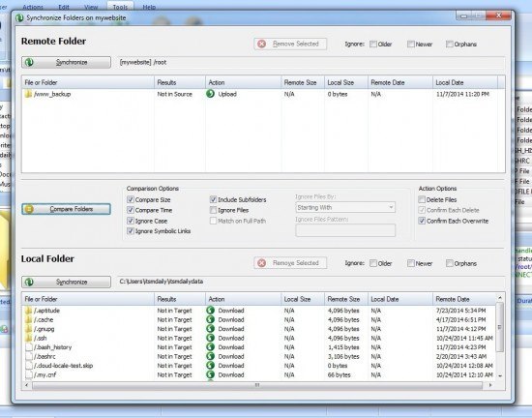Click the /www_backup folder icon

[x=28, y=94]
